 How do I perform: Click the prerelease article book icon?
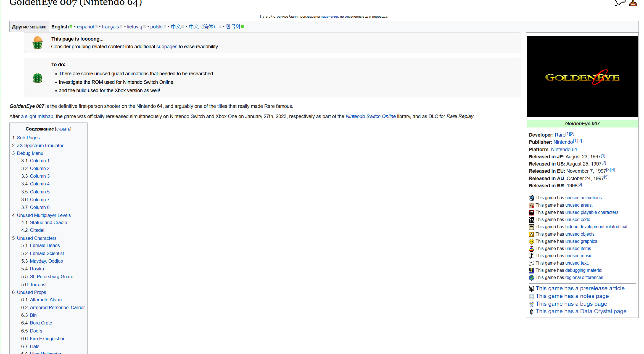pyautogui.click(x=531, y=289)
